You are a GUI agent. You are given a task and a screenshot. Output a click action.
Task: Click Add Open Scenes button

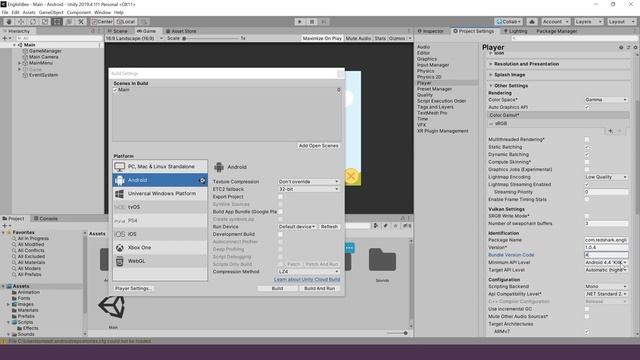click(318, 146)
